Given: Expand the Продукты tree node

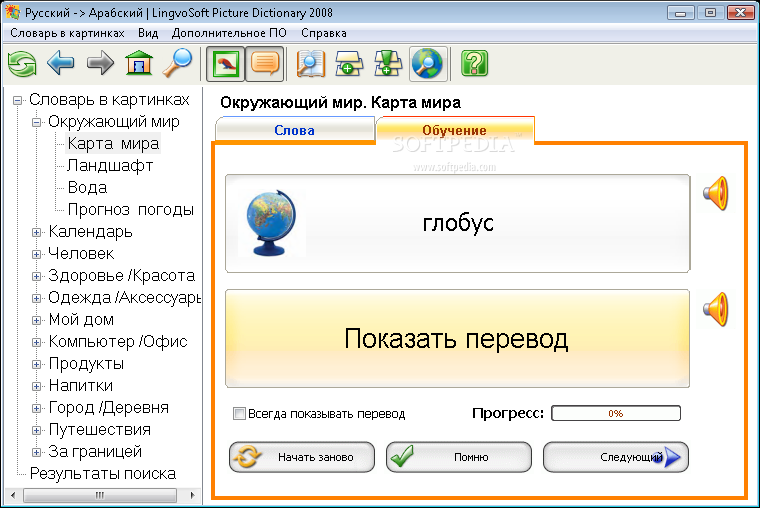Looking at the screenshot, I should 37,364.
